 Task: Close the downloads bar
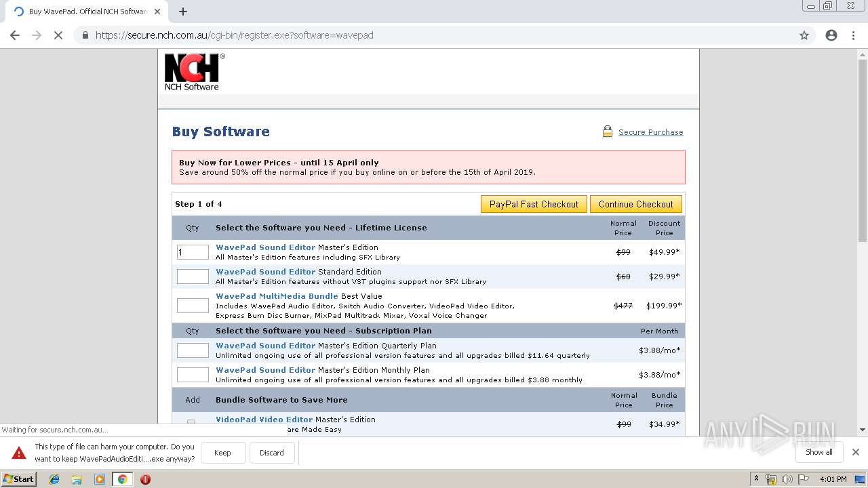(x=856, y=452)
